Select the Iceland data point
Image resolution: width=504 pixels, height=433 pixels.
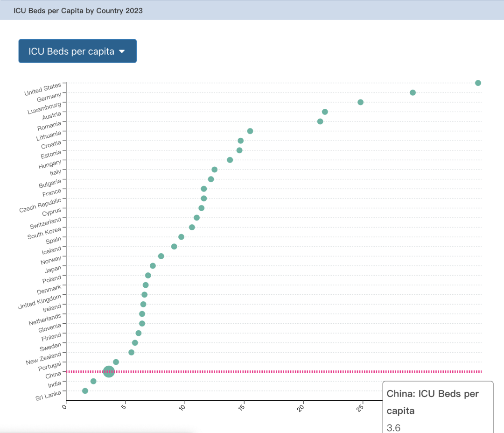pos(174,247)
